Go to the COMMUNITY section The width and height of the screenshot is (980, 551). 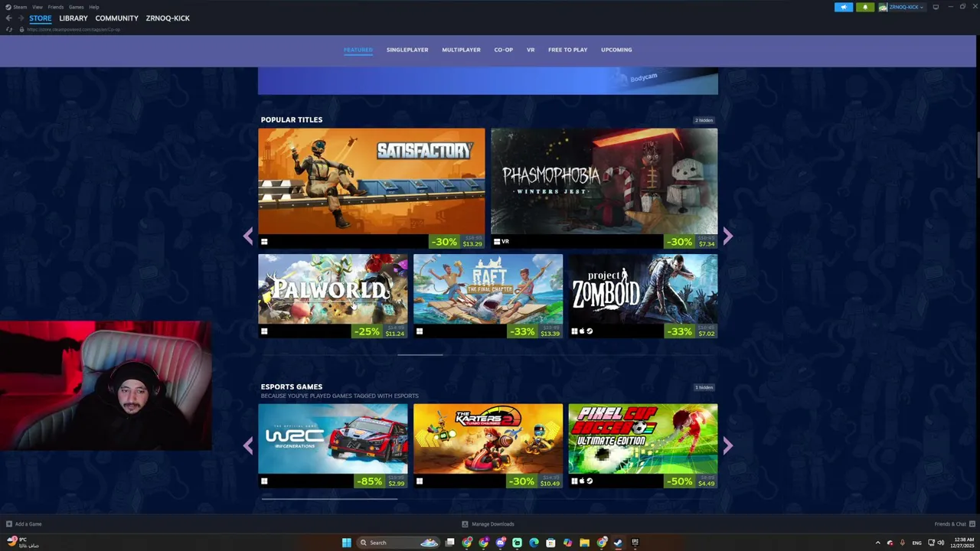coord(116,18)
